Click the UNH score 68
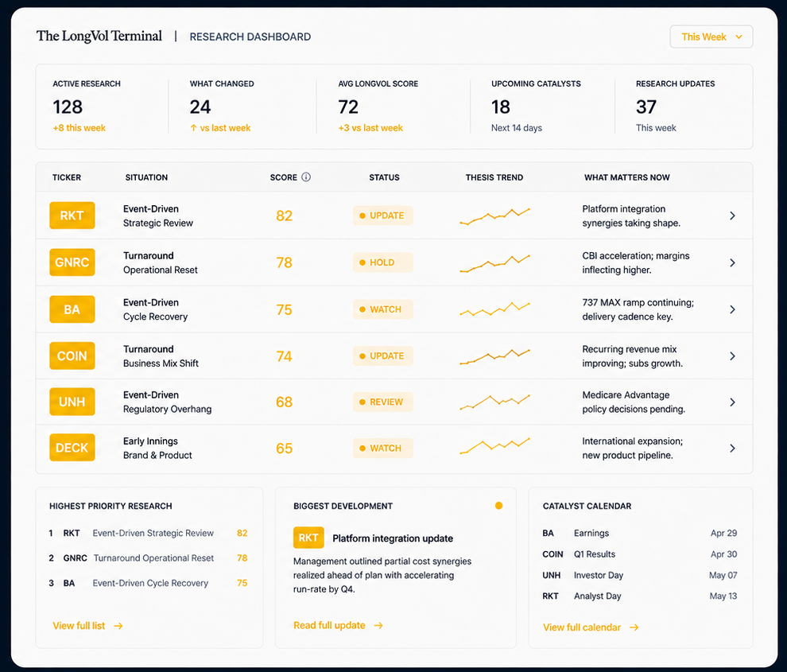Image resolution: width=787 pixels, height=672 pixels. point(284,402)
